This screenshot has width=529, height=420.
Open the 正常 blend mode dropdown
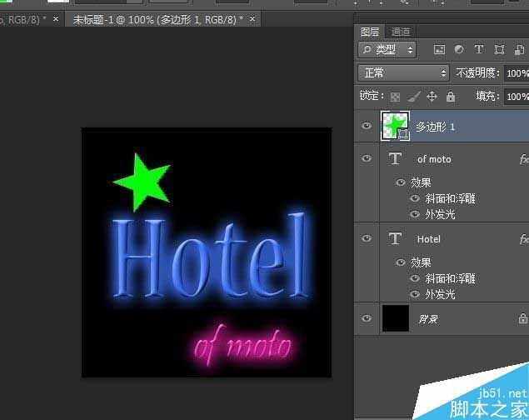click(403, 73)
